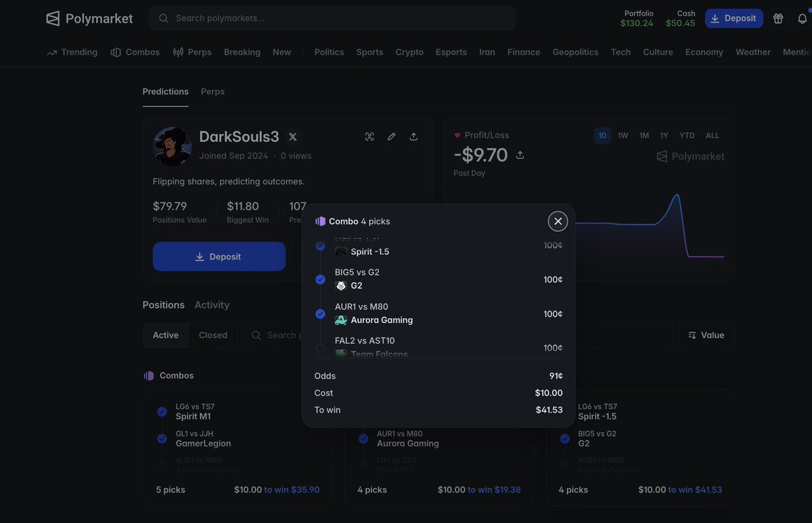812x523 pixels.
Task: Click the Polymarket logo
Action: coord(89,18)
